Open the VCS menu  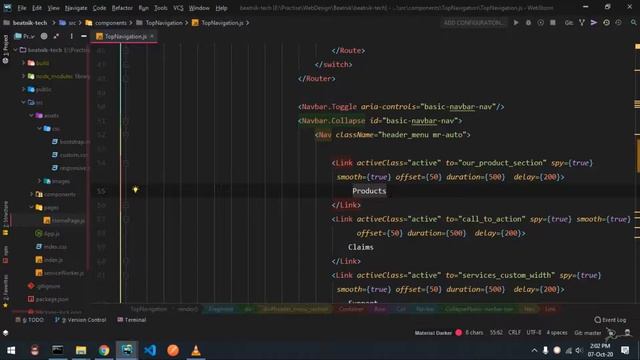click(x=178, y=8)
